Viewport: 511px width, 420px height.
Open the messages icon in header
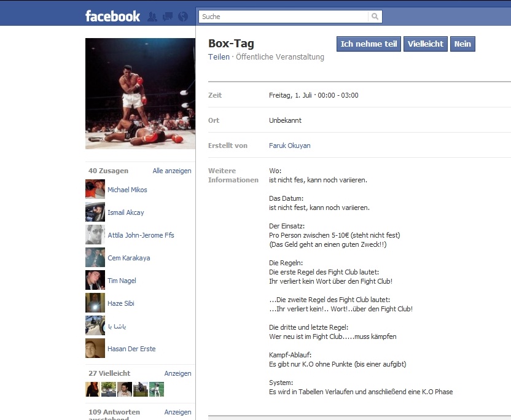pos(168,17)
